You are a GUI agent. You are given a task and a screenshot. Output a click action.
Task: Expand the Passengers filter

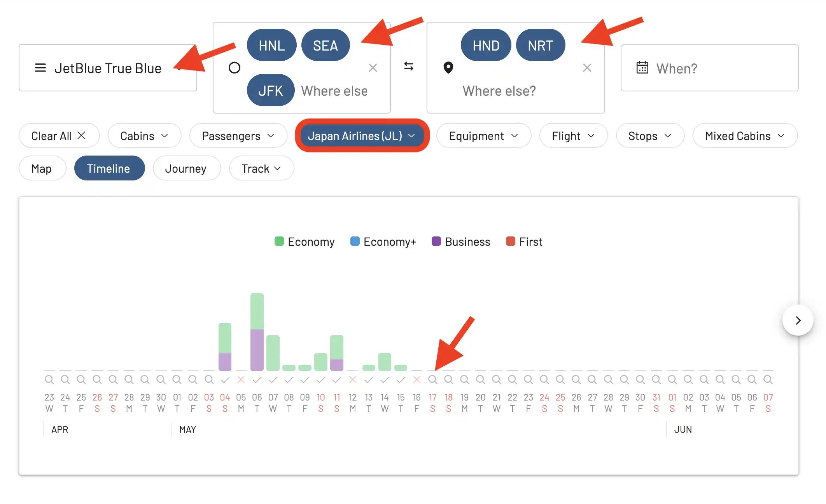tap(238, 136)
